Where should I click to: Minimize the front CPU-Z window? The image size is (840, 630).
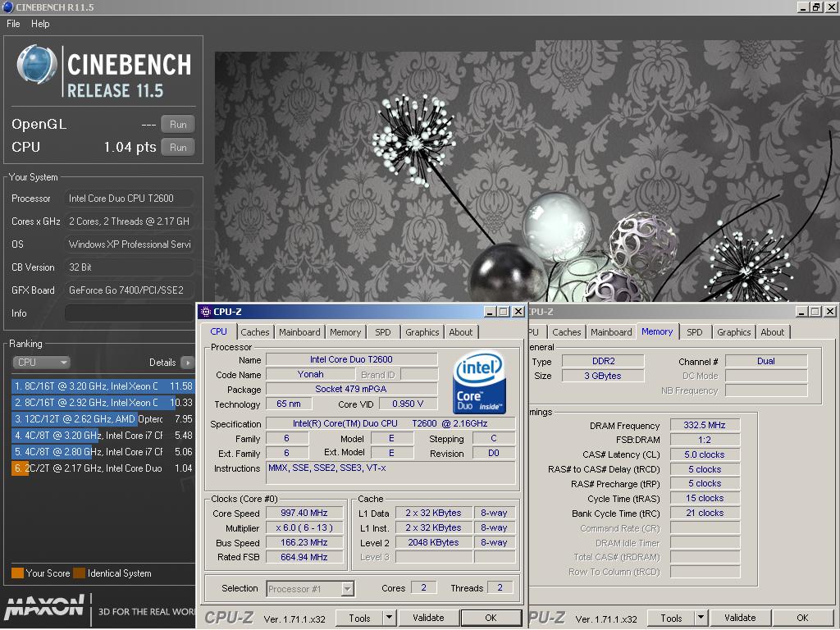(x=490, y=312)
